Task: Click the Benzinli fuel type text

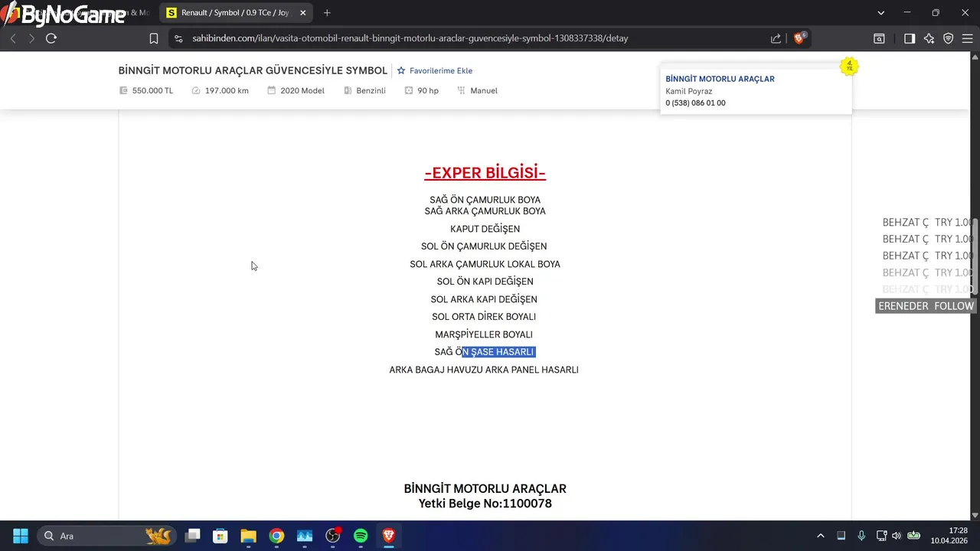Action: click(371, 90)
